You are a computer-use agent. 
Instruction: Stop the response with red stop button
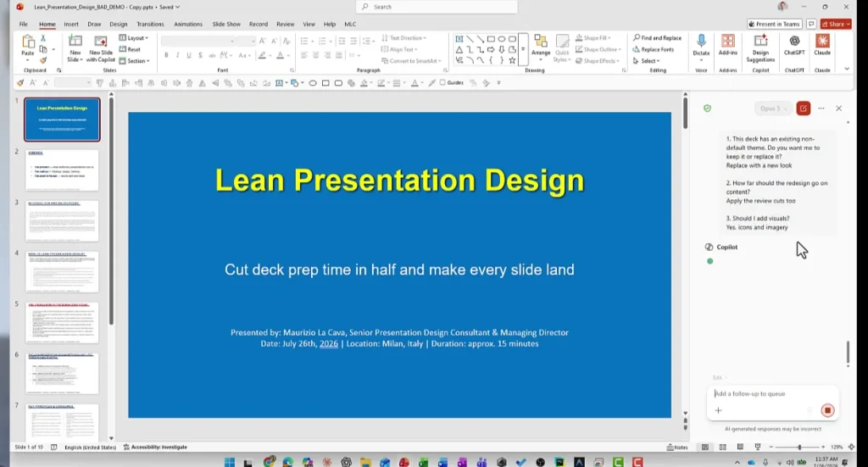(x=827, y=410)
